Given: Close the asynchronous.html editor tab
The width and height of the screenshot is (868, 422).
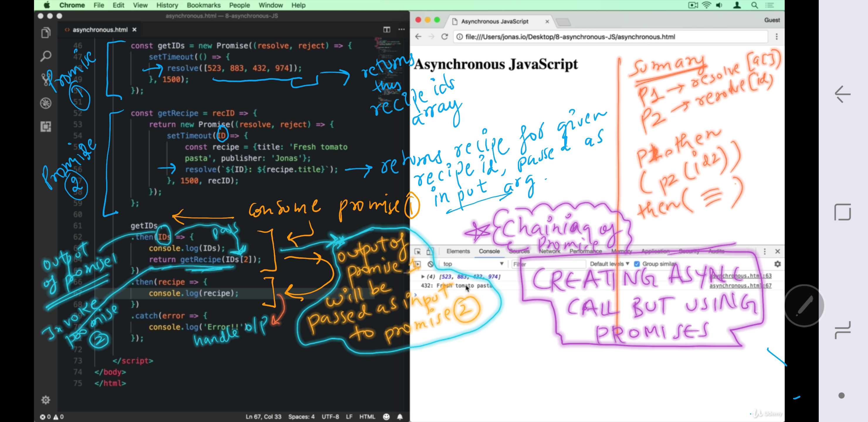Looking at the screenshot, I should click(x=134, y=30).
